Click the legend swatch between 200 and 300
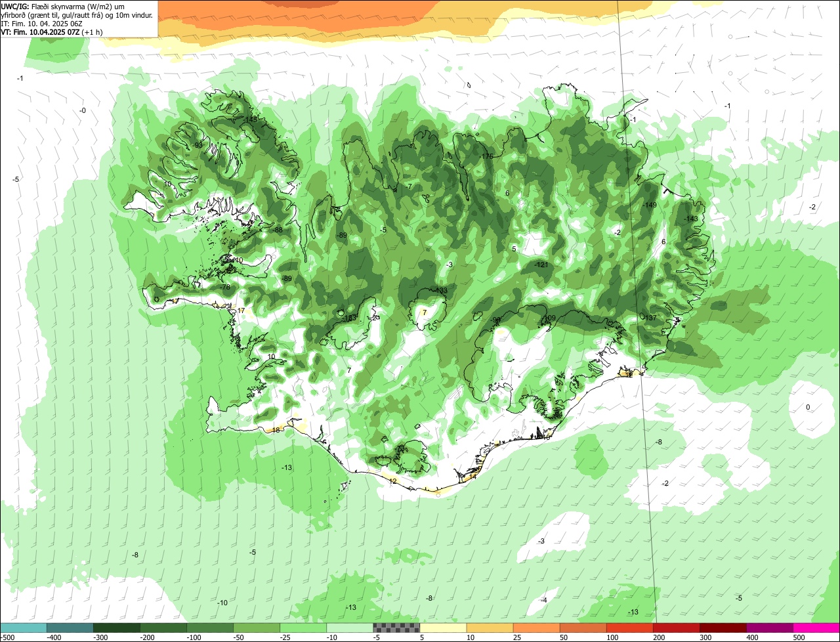Viewport: 840px width, 642px height. [x=677, y=628]
